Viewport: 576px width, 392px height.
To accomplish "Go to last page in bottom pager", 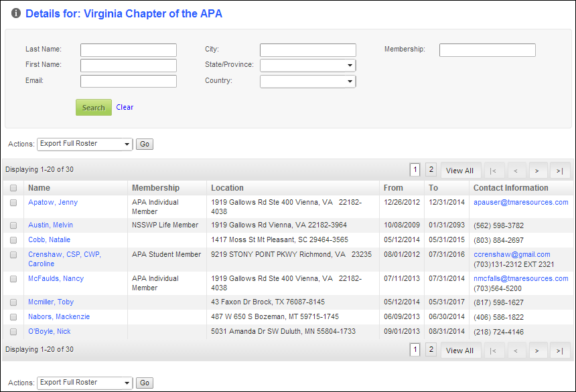I will [x=559, y=350].
